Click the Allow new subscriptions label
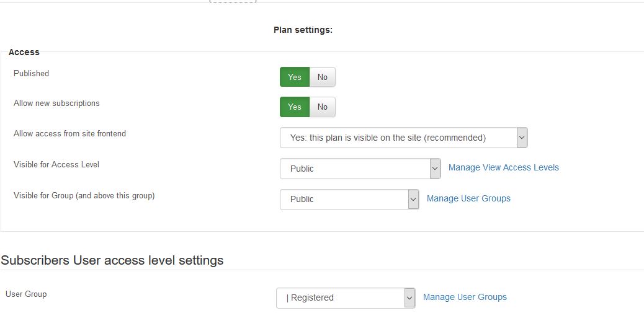This screenshot has width=644, height=326. pos(56,104)
